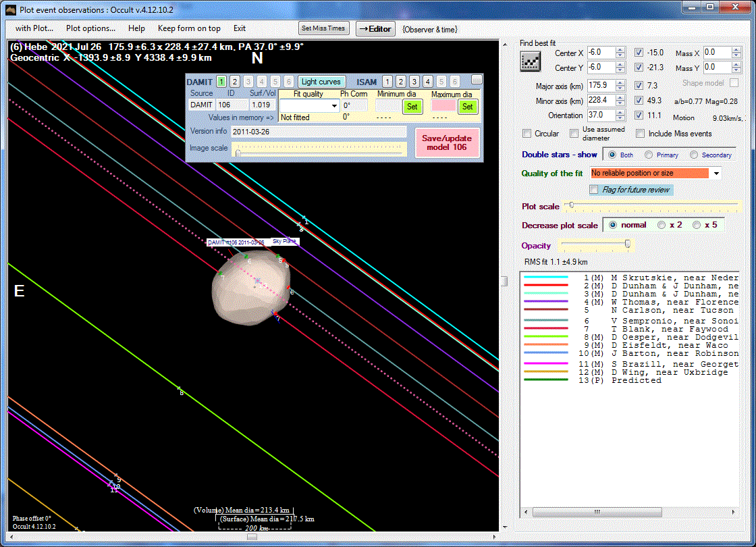Toggle the Center X fit checkbox
The image size is (756, 547).
[639, 53]
